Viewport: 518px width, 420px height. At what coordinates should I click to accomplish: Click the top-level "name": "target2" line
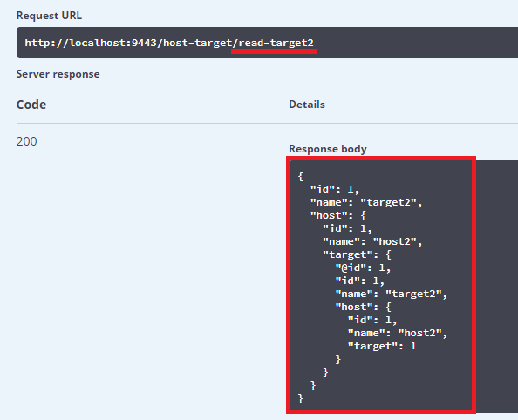(x=366, y=202)
